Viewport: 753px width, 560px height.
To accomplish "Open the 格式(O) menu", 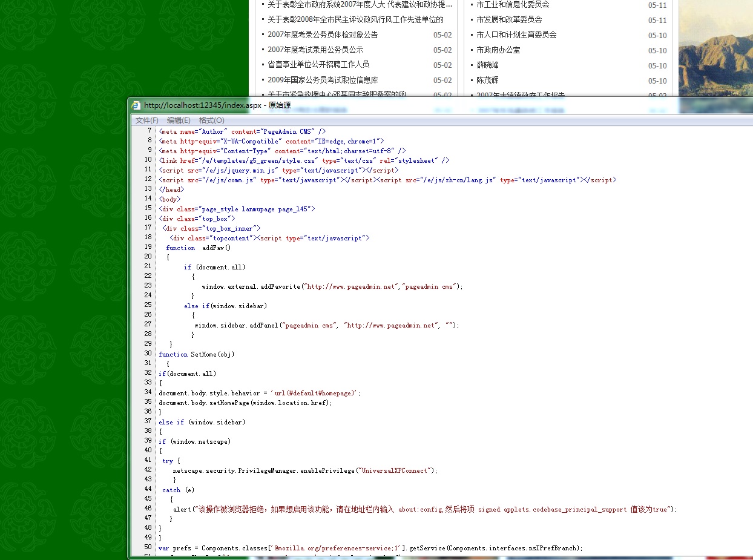I will tap(211, 120).
